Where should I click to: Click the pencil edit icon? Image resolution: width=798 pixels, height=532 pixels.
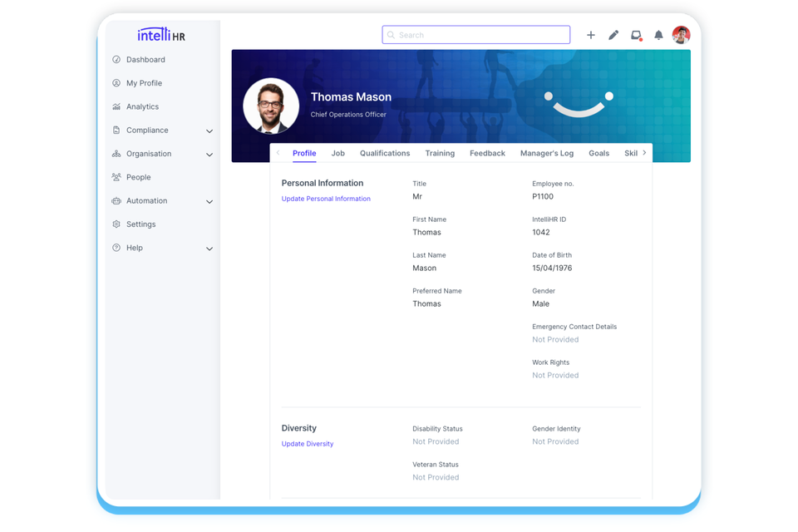613,35
